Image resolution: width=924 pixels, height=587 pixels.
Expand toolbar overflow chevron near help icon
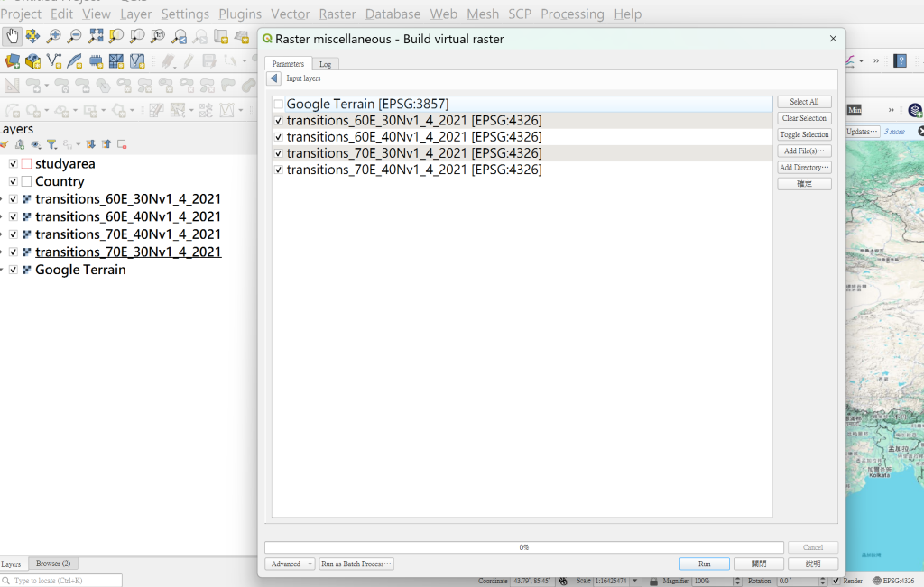[876, 60]
